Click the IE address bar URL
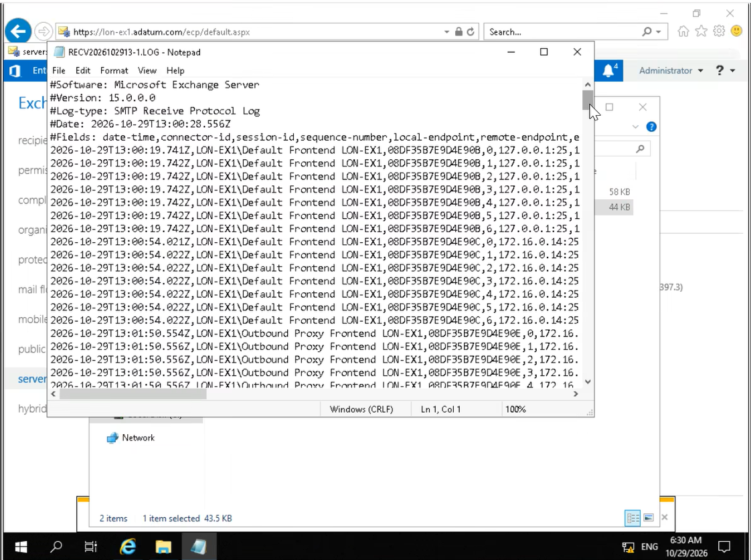 (x=161, y=32)
